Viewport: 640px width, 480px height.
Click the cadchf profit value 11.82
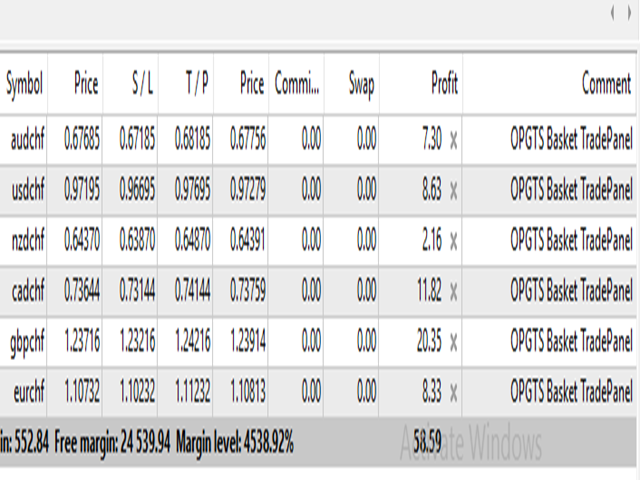[x=429, y=290]
